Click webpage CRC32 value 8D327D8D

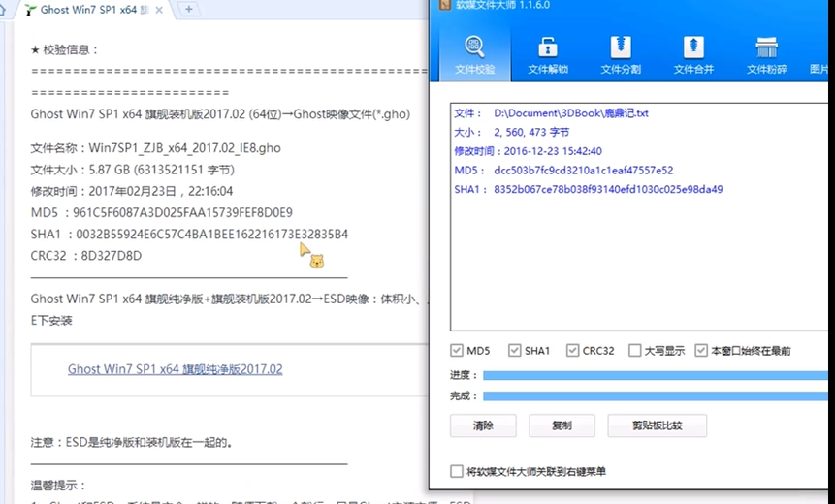(112, 256)
